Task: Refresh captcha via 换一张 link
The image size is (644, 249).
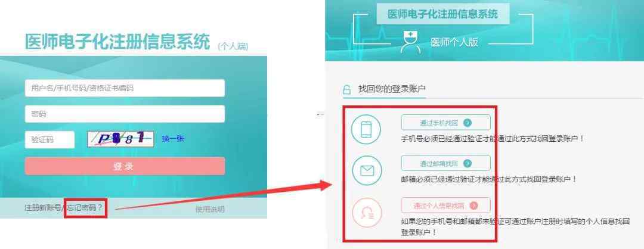Action: [173, 139]
